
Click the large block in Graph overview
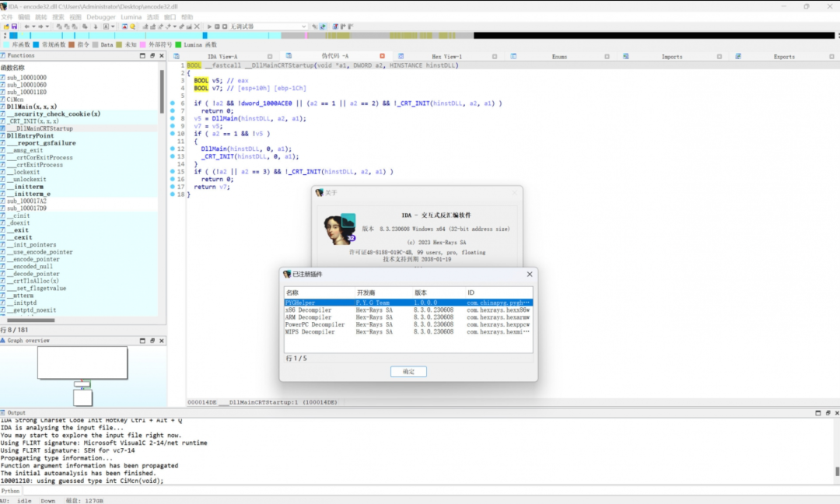pyautogui.click(x=82, y=362)
